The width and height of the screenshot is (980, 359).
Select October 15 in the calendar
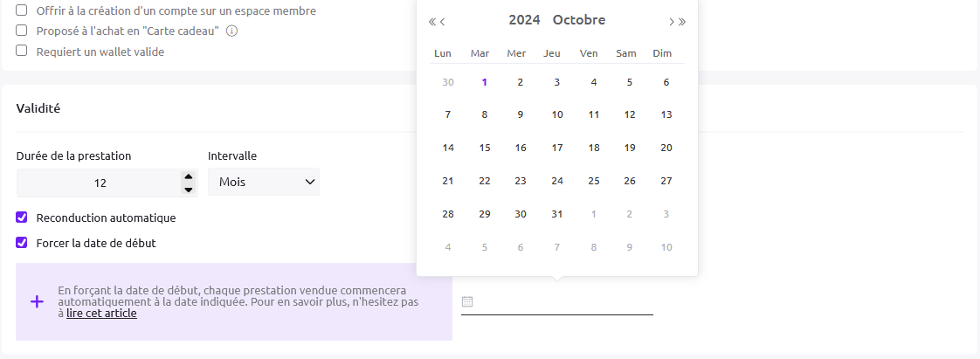click(x=485, y=148)
